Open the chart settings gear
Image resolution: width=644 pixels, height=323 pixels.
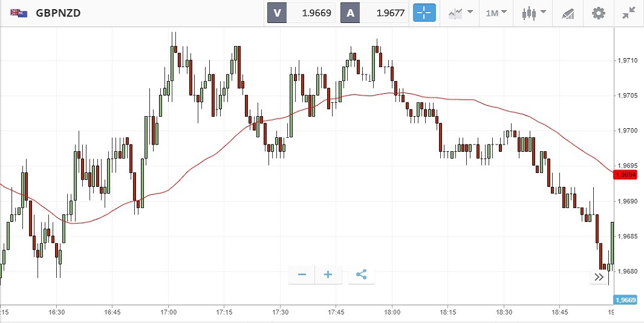598,13
